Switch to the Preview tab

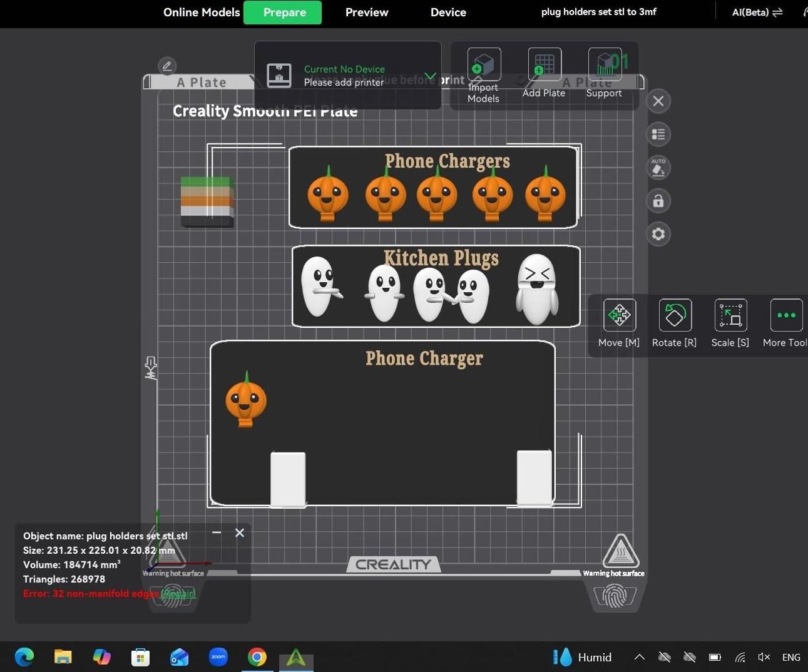[367, 13]
